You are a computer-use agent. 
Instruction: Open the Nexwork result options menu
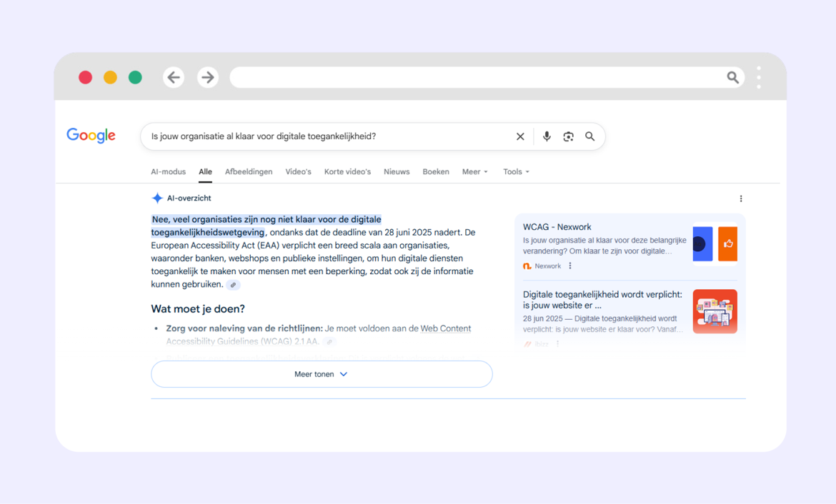[570, 266]
